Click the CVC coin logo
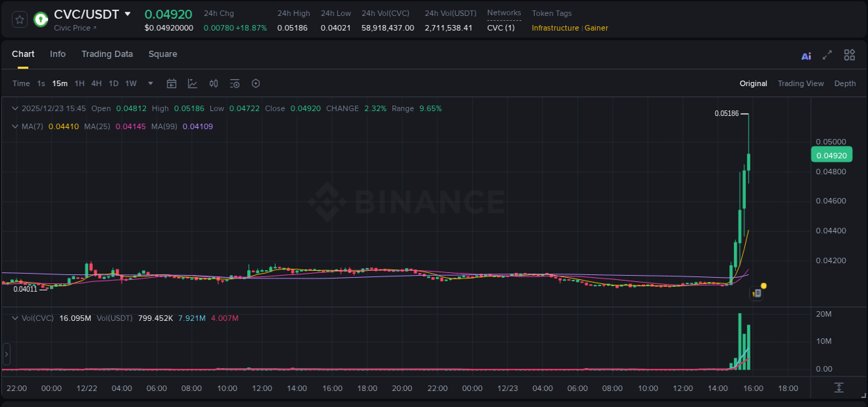The image size is (868, 407). tap(40, 19)
